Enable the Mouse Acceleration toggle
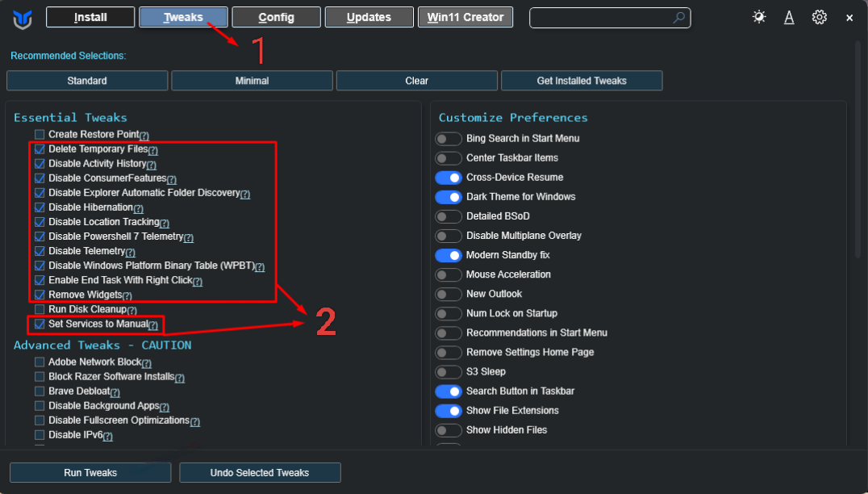The width and height of the screenshot is (868, 494). (449, 274)
